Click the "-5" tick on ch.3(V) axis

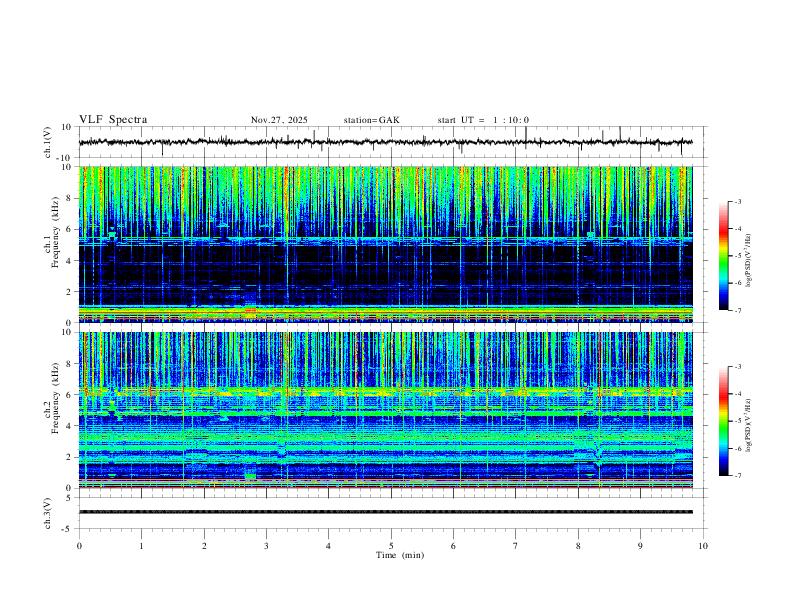[68, 529]
